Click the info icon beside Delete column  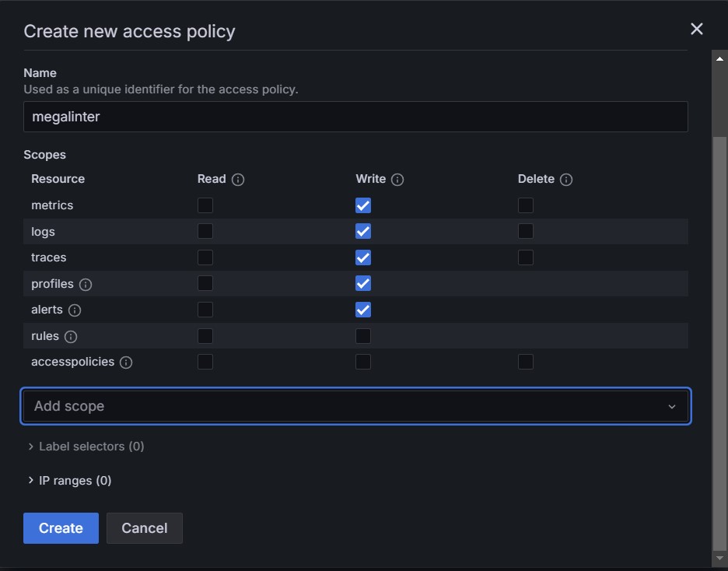pos(566,180)
